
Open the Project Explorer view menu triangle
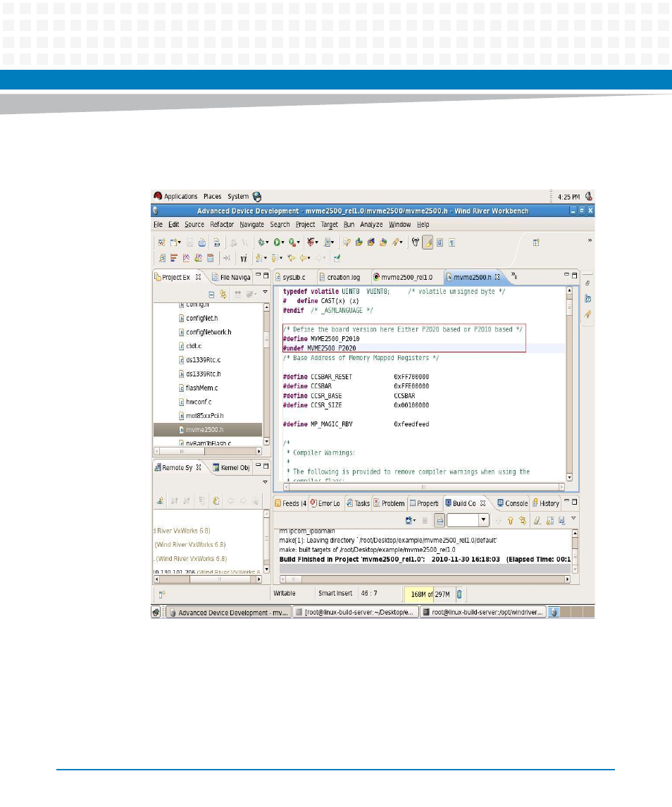[x=266, y=292]
